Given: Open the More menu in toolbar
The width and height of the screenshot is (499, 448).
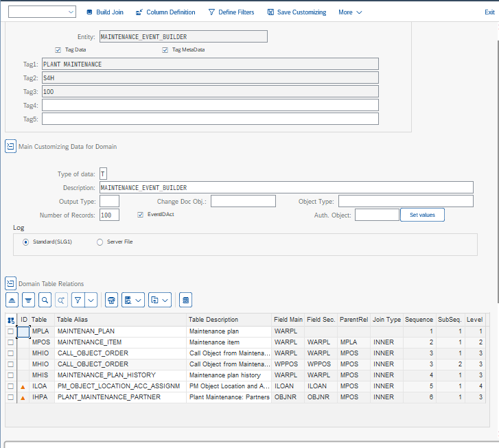Looking at the screenshot, I should tap(350, 12).
